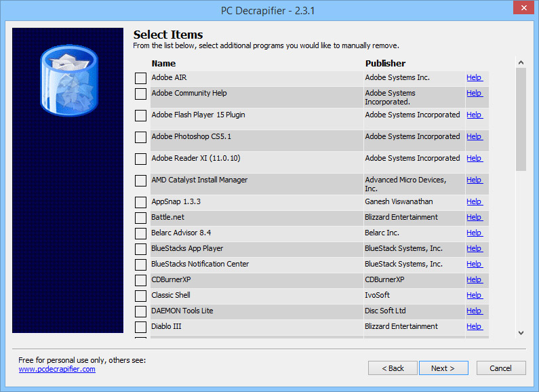Viewport: 539px width, 392px height.
Task: Tick BlueStacks Notification Center checkbox
Action: pos(140,264)
